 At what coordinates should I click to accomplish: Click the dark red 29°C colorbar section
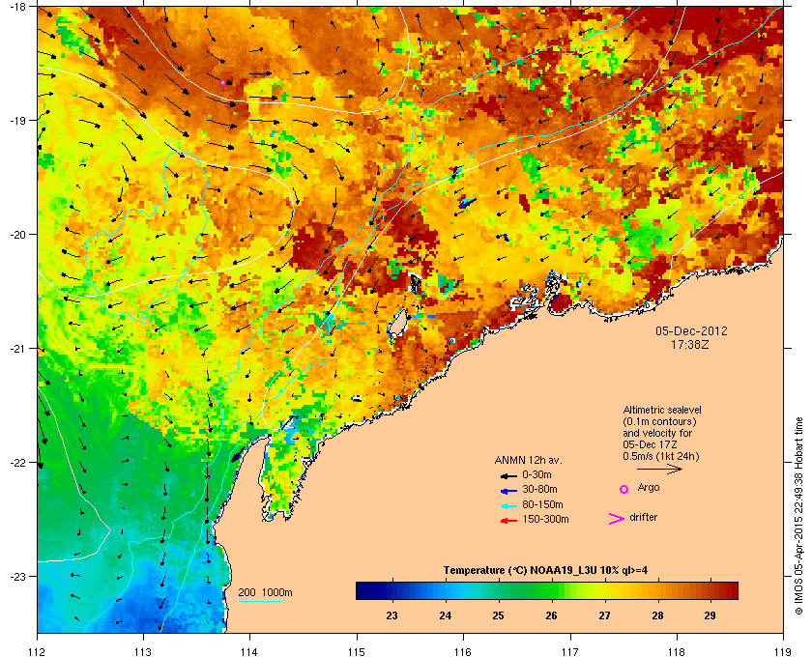click(x=710, y=590)
